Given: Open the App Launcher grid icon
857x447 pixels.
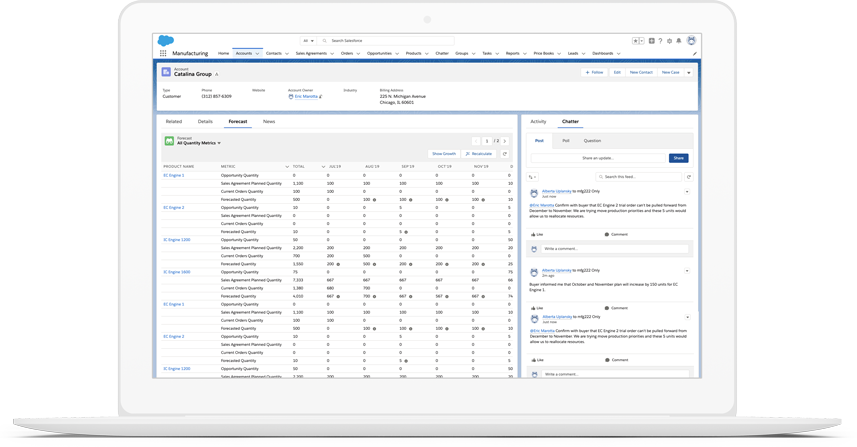Looking at the screenshot, I should click(x=163, y=54).
